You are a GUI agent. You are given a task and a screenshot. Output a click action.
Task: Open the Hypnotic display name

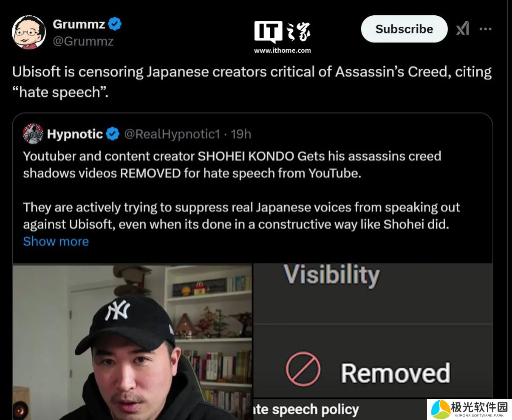[x=75, y=134]
